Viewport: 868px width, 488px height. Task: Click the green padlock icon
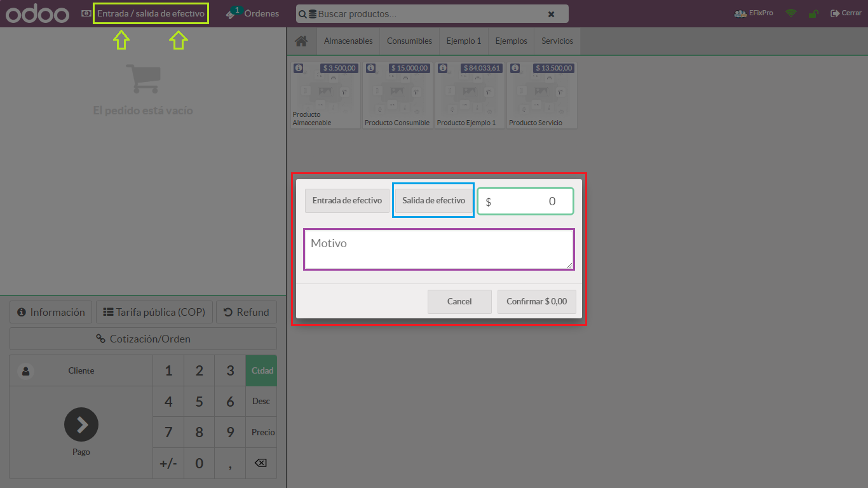813,13
